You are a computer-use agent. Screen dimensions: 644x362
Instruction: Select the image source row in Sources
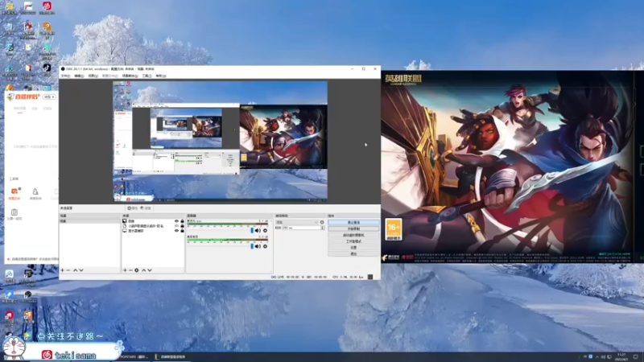point(153,221)
